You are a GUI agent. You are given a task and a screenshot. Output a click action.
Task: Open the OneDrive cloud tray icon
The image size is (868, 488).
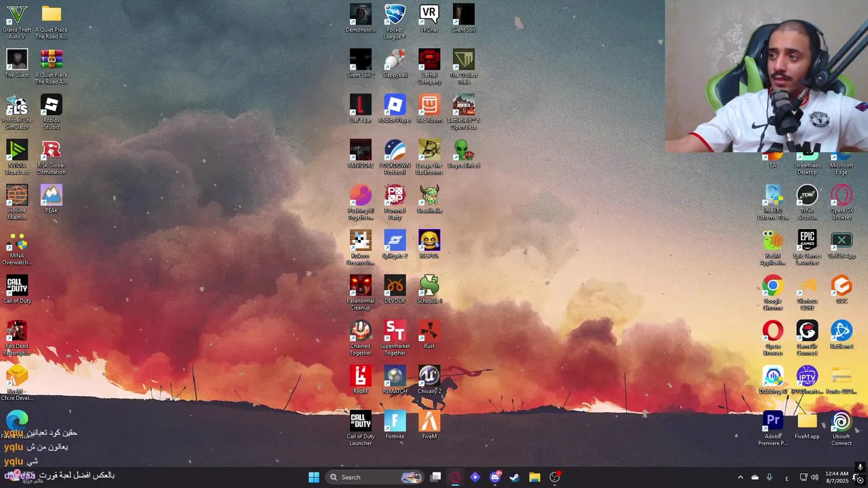(755, 477)
